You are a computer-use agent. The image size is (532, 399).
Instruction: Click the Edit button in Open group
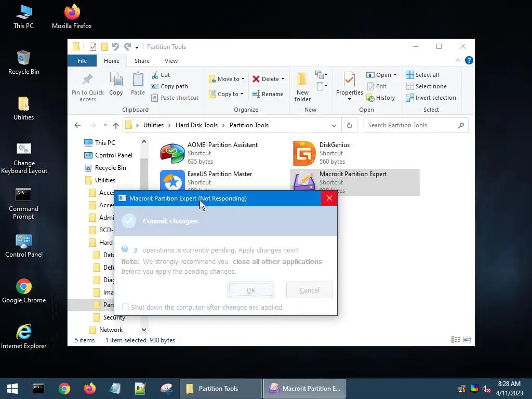tap(377, 86)
